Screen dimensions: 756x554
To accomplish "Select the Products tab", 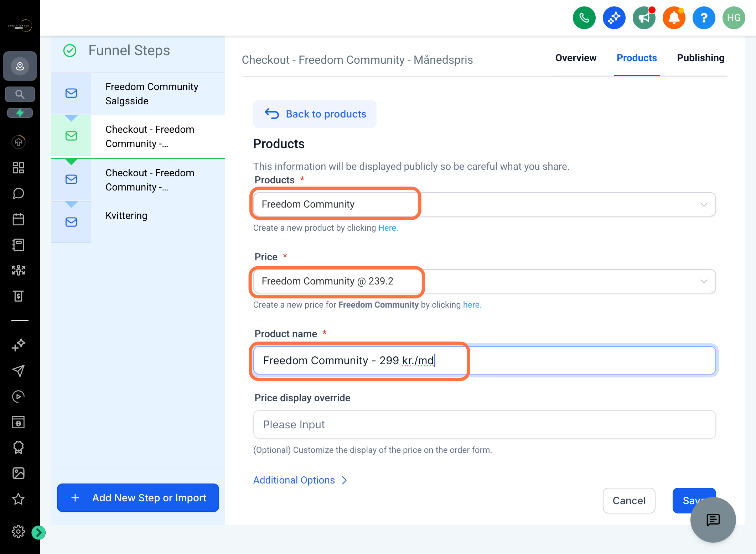I will pyautogui.click(x=637, y=58).
